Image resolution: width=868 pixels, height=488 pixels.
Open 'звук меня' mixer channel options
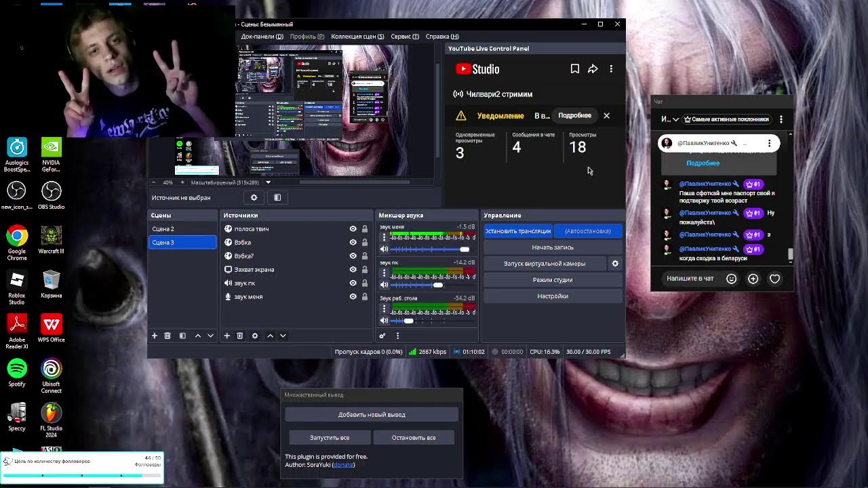[x=384, y=237]
